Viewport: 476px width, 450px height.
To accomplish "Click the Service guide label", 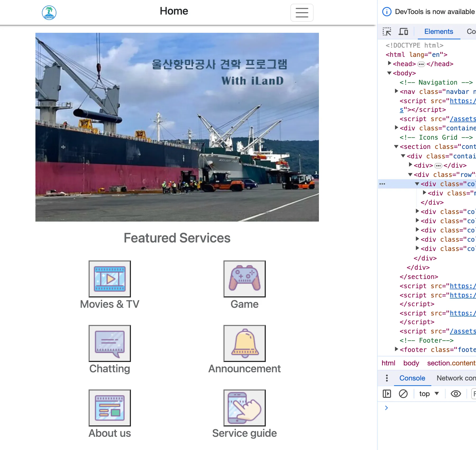I will point(245,433).
